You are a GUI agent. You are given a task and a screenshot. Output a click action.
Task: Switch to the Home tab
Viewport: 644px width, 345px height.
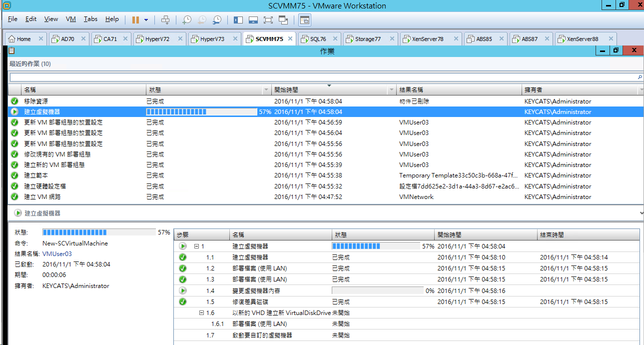tap(26, 39)
